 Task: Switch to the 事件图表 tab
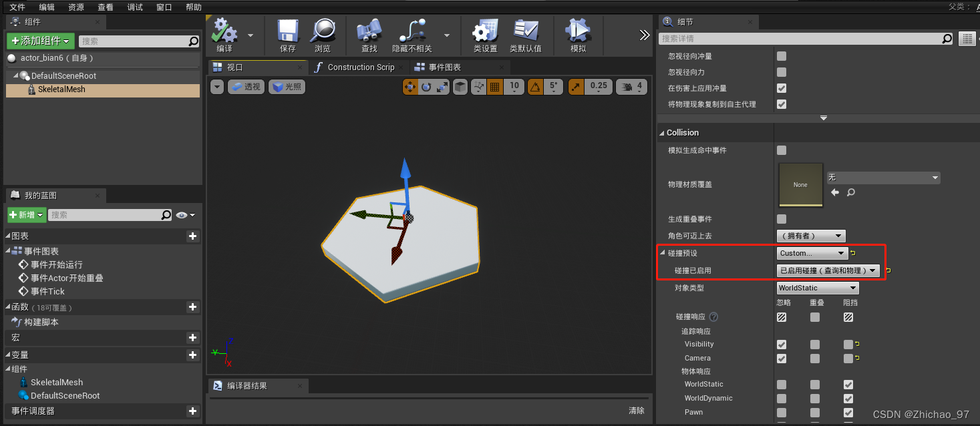[446, 67]
